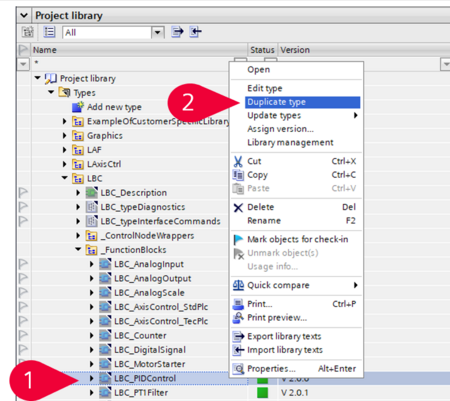Image resolution: width=450 pixels, height=401 pixels.
Task: Choose Library management menu entry
Action: [290, 143]
